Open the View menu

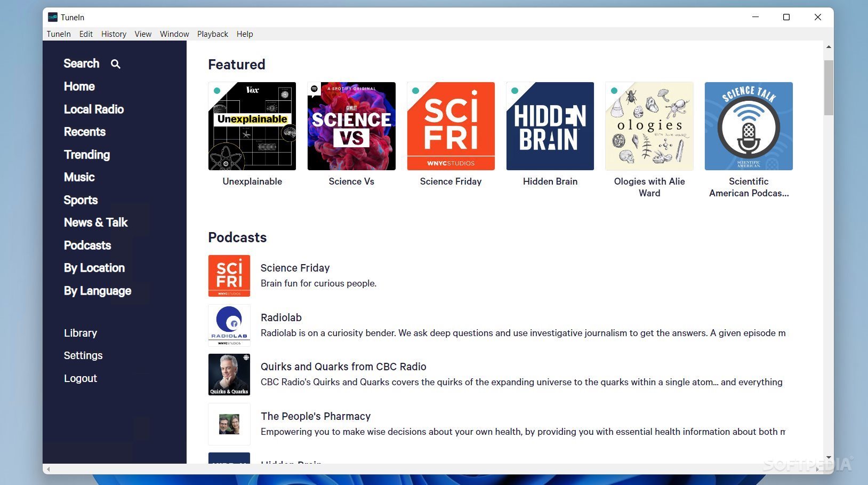pos(143,34)
